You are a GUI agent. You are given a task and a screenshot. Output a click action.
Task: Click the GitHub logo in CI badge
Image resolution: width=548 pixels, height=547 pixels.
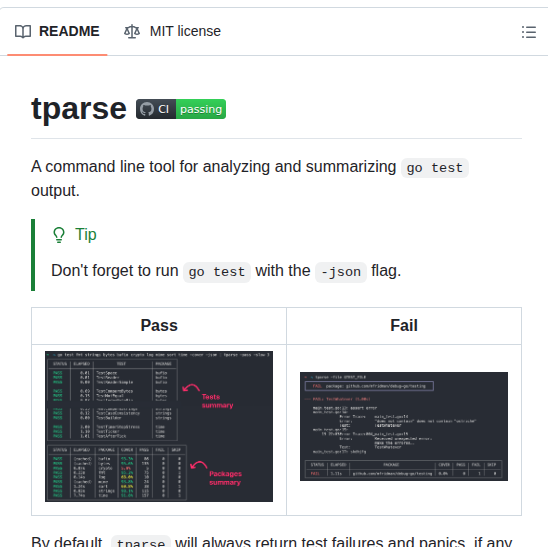[x=147, y=109]
